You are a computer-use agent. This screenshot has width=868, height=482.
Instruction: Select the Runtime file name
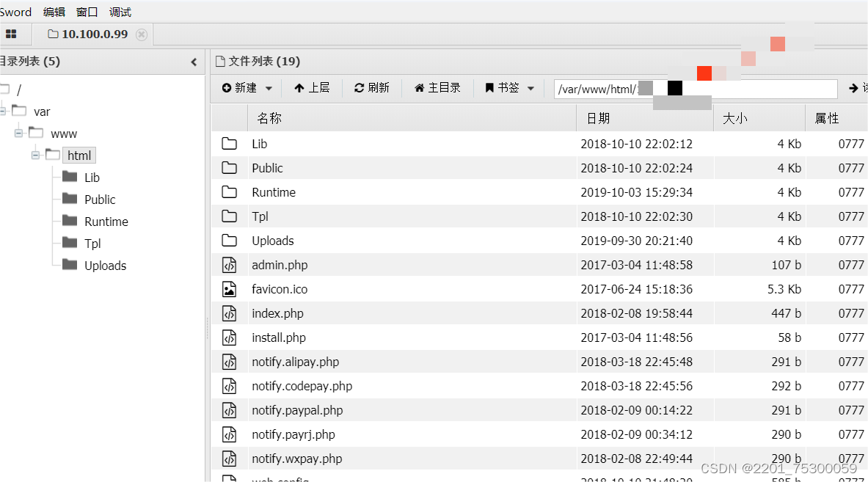[274, 192]
